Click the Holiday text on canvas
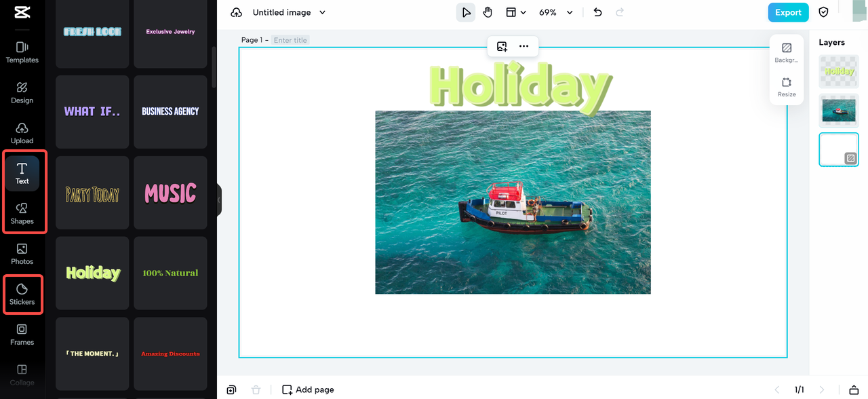 point(521,88)
